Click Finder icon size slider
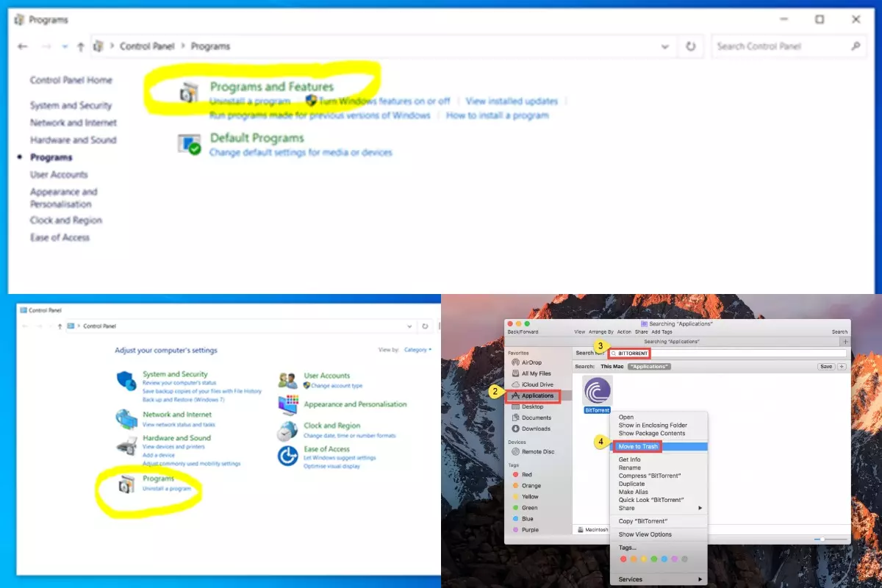 click(828, 539)
